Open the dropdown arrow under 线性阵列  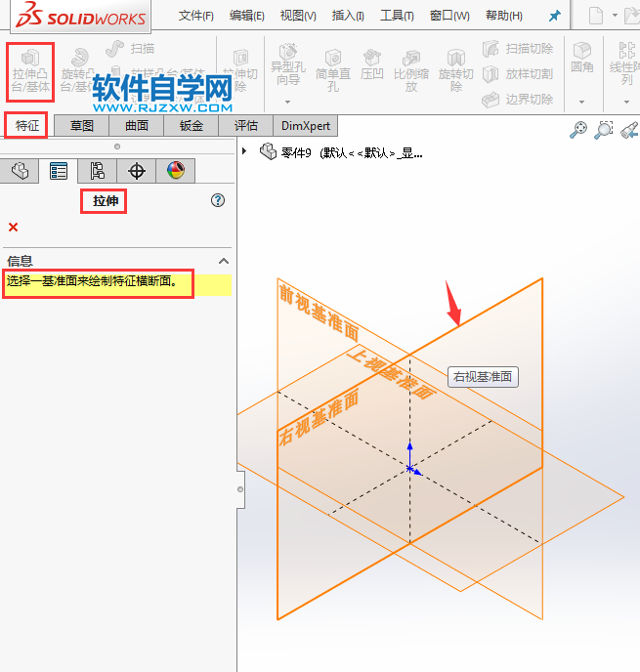point(626,102)
